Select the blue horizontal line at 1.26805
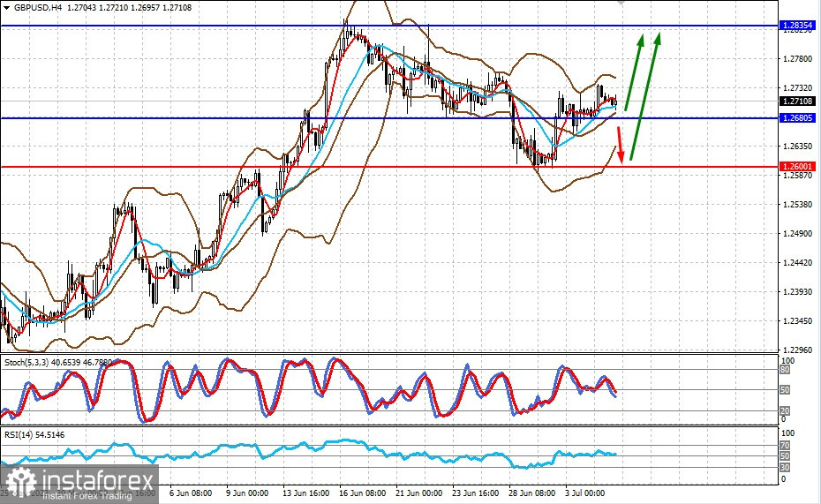 389,118
